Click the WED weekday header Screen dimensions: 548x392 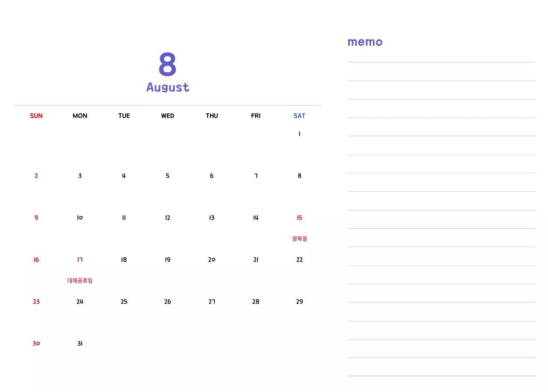(x=167, y=116)
